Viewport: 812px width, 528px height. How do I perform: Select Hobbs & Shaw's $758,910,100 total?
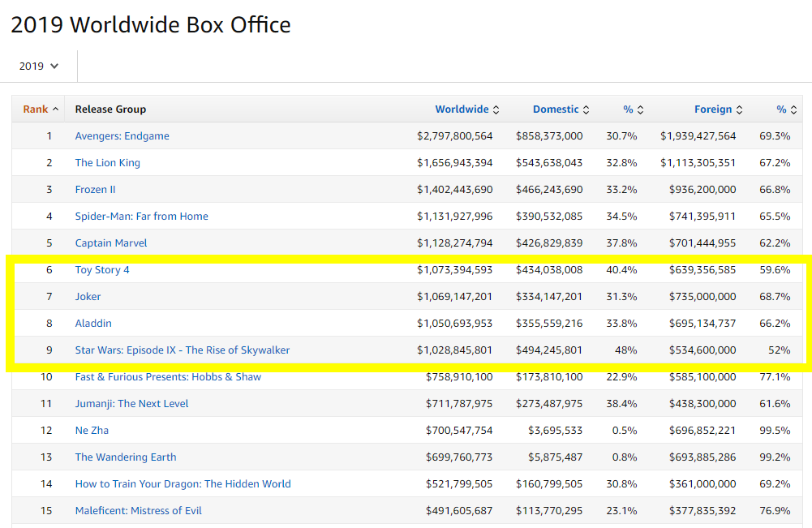click(459, 377)
